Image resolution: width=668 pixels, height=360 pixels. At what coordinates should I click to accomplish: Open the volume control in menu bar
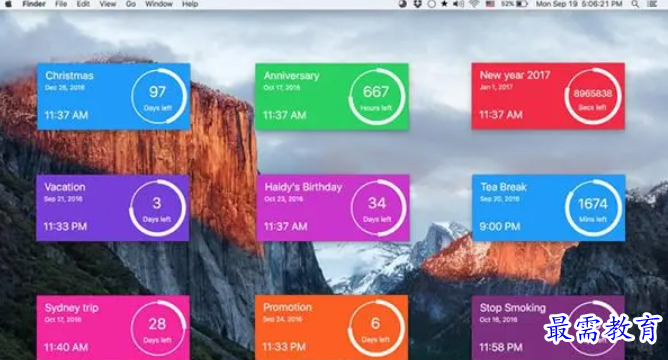458,4
